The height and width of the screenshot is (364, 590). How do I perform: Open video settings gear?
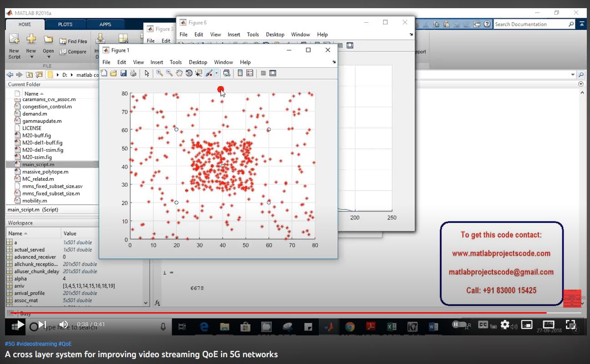[x=505, y=325]
